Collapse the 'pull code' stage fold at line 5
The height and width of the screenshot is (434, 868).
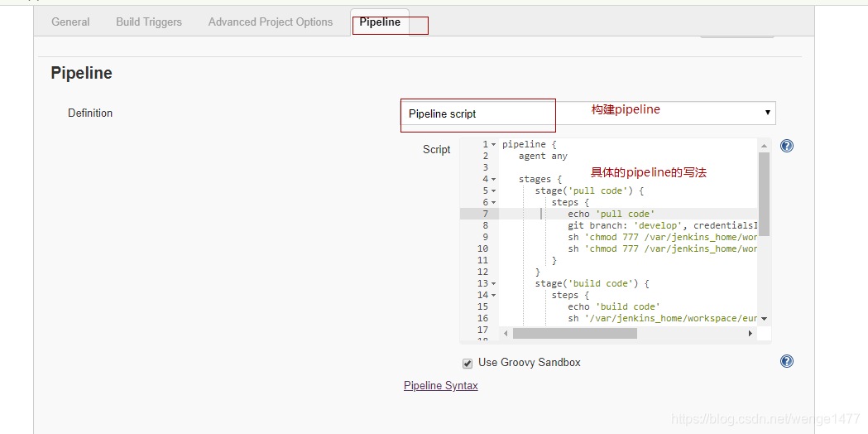(493, 191)
